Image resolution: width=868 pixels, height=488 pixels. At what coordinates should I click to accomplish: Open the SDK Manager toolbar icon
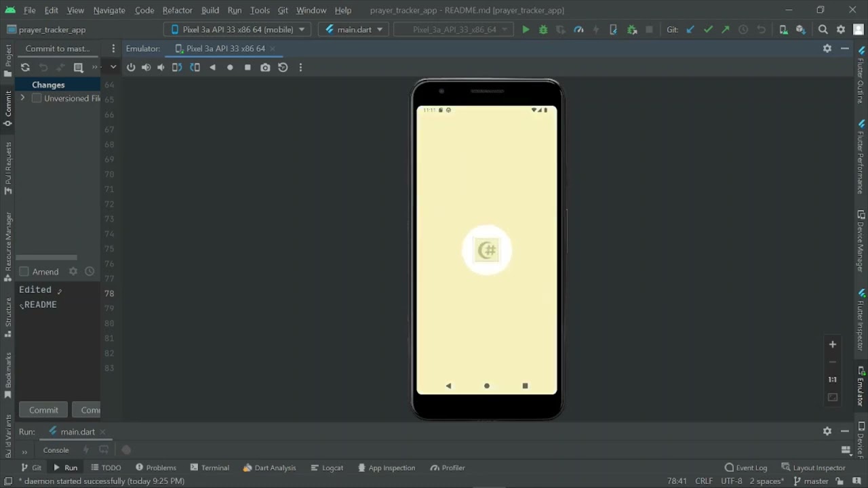801,29
